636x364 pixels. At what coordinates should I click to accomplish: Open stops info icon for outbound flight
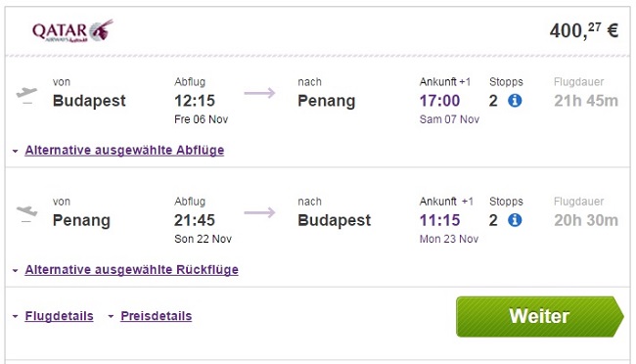[x=515, y=101]
